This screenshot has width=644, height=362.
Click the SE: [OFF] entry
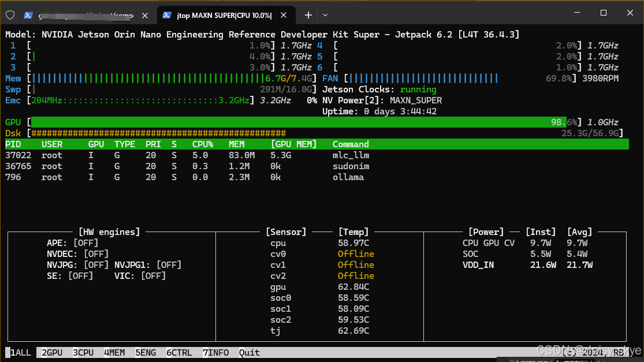click(x=70, y=276)
